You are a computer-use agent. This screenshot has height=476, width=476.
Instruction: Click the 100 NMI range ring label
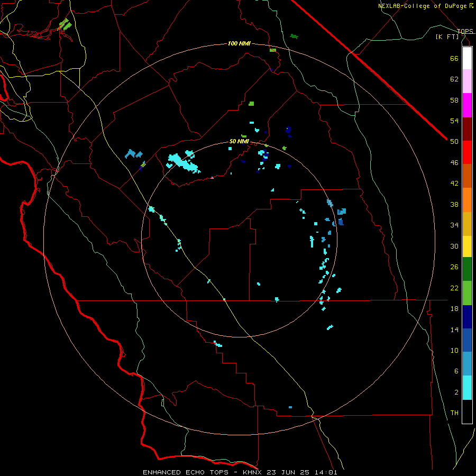pos(239,43)
